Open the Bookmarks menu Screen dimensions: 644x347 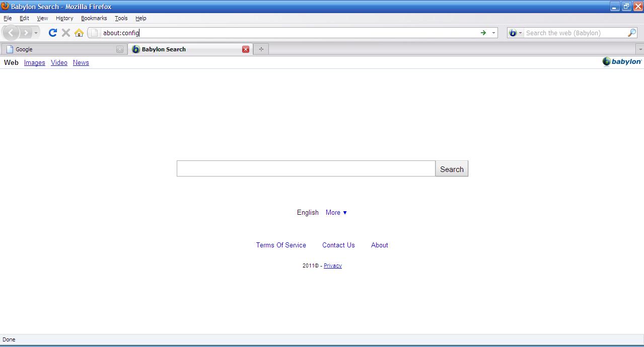[94, 18]
